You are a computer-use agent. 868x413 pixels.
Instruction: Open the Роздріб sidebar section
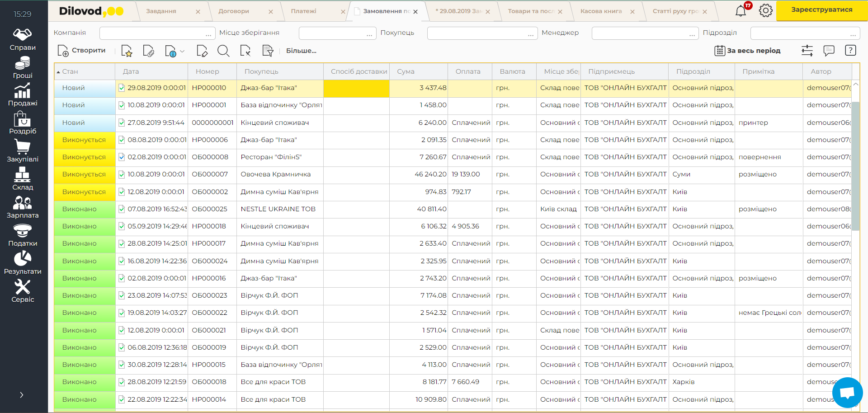(23, 123)
